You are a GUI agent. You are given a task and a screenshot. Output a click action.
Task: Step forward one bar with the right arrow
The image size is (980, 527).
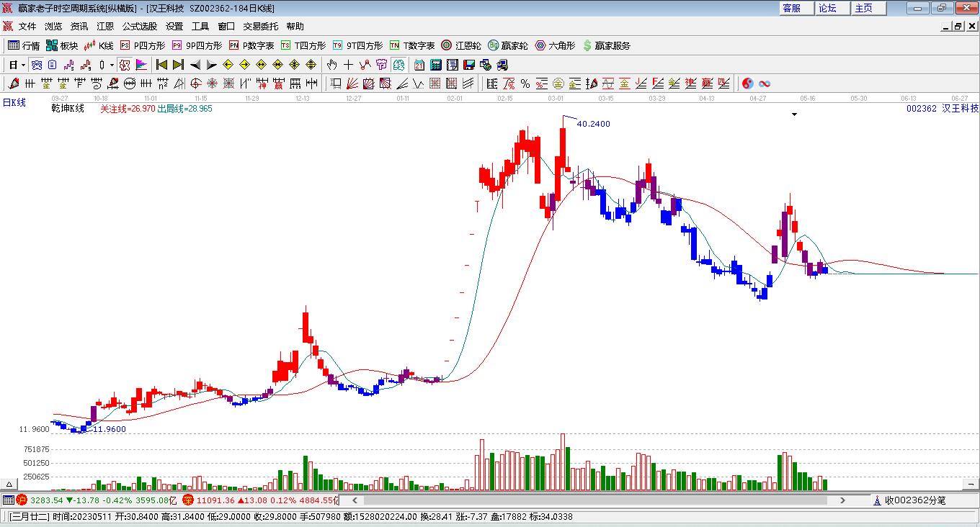[x=211, y=65]
